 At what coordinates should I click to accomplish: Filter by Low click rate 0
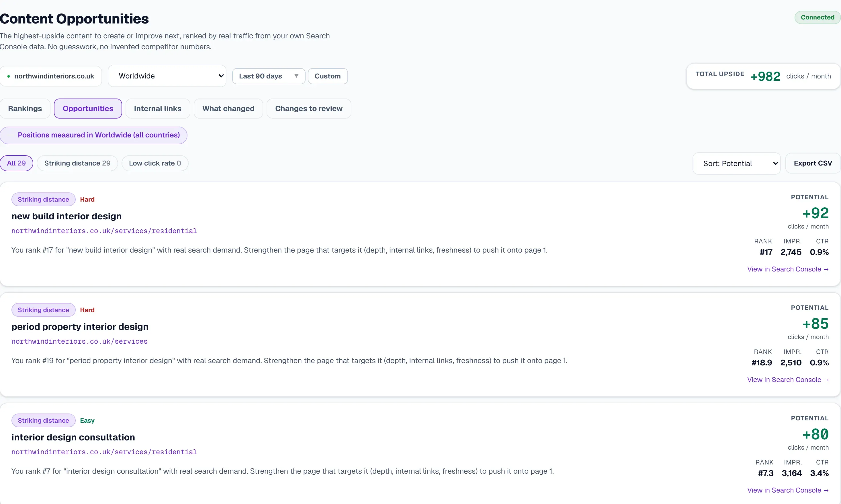(155, 163)
